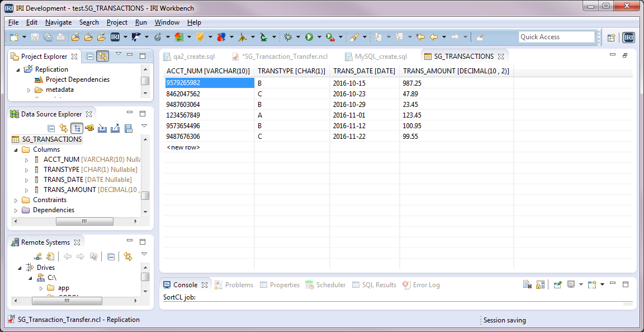Image resolution: width=644 pixels, height=332 pixels.
Task: Click the IRI logo toolbar button
Action: pos(115,37)
